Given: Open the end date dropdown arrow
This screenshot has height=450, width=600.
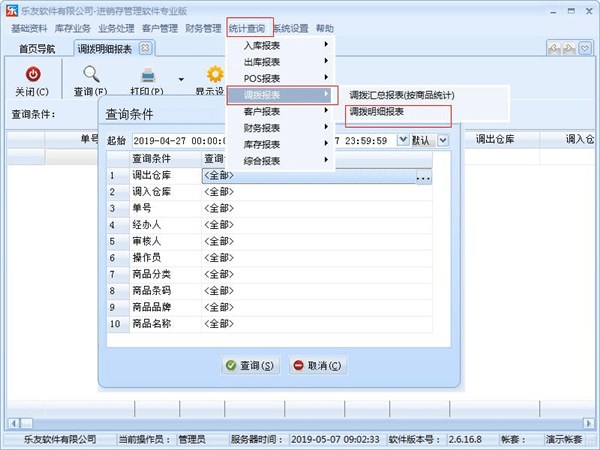Looking at the screenshot, I should 403,140.
